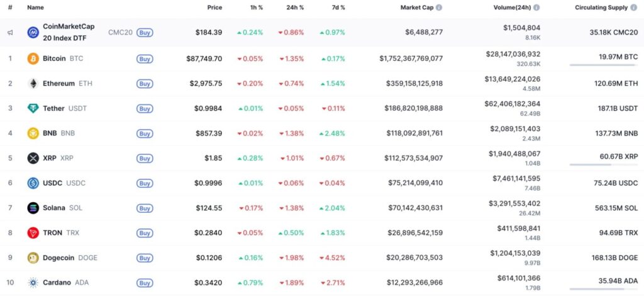
Task: Click the Dogecoin logo icon
Action: click(x=33, y=258)
